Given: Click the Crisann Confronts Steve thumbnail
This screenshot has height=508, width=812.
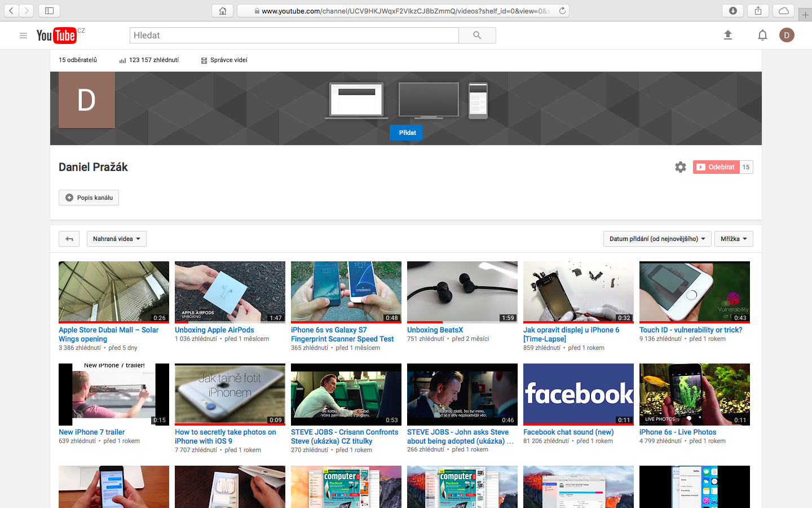Looking at the screenshot, I should point(346,395).
